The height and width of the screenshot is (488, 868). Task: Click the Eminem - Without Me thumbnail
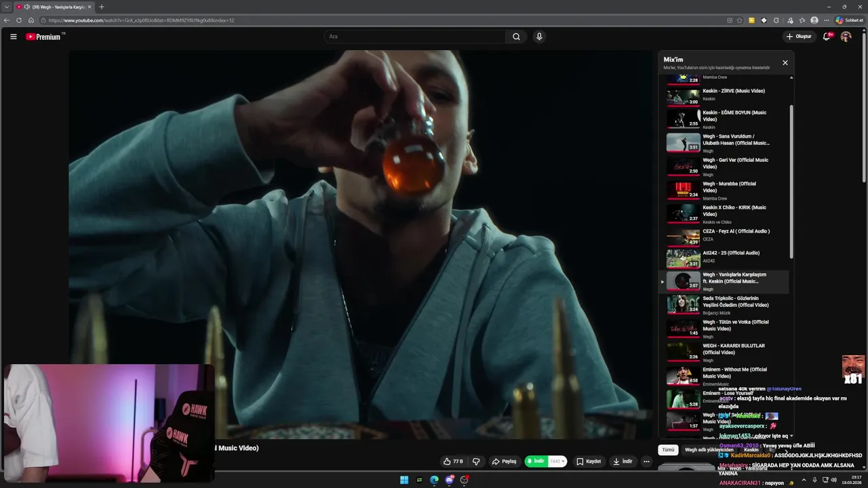[x=683, y=375]
